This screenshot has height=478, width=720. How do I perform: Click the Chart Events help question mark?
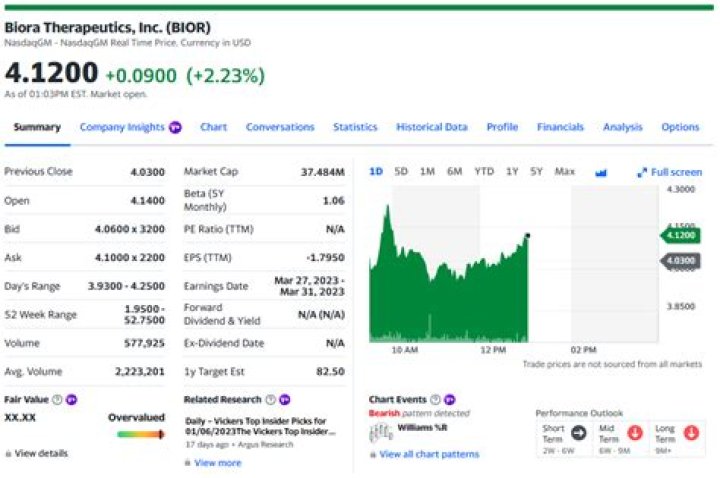tap(434, 399)
